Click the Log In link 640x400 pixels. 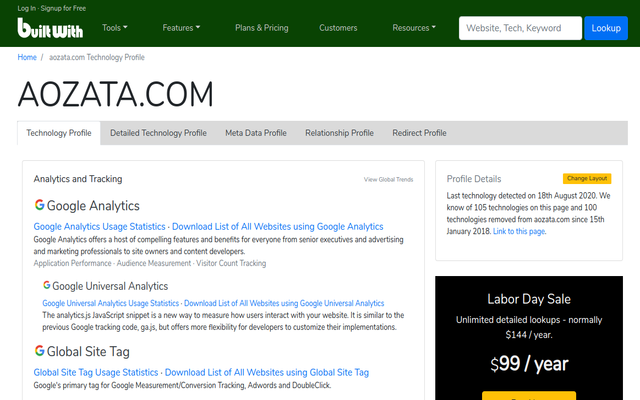[27, 8]
